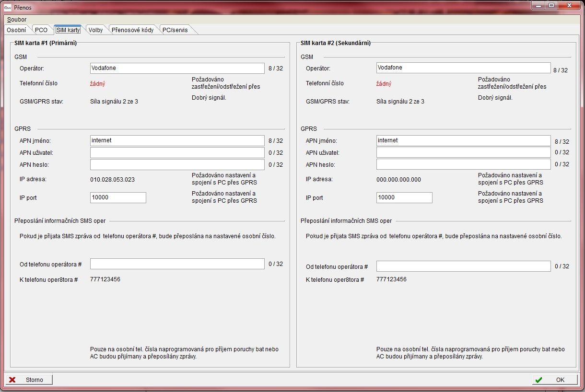The image size is (585, 392).
Task: Focus APN jméno field for secondary SIM
Action: pyautogui.click(x=463, y=140)
